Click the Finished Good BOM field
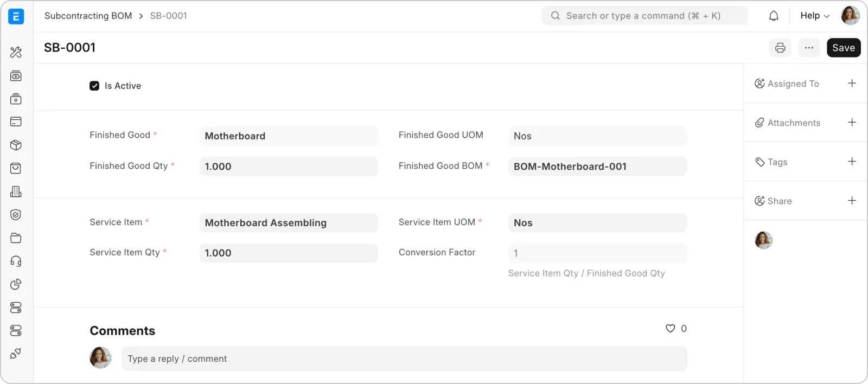Image resolution: width=868 pixels, height=384 pixels. click(597, 167)
